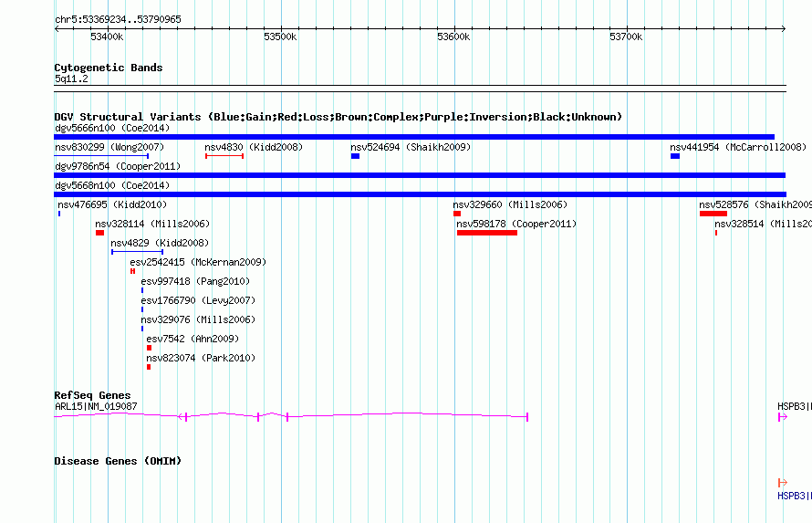Image resolution: width=812 pixels, height=523 pixels.
Task: Click the blue mark under esv1766790
Action: [142, 309]
